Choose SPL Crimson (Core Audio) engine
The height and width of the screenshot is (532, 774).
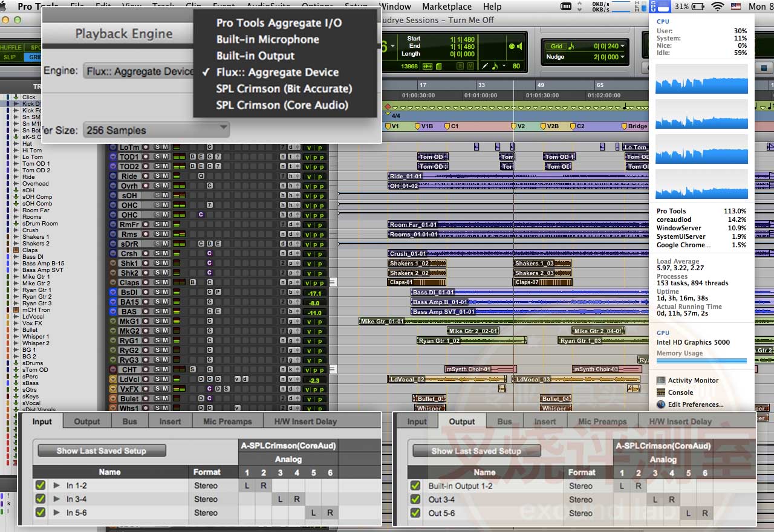pyautogui.click(x=282, y=105)
